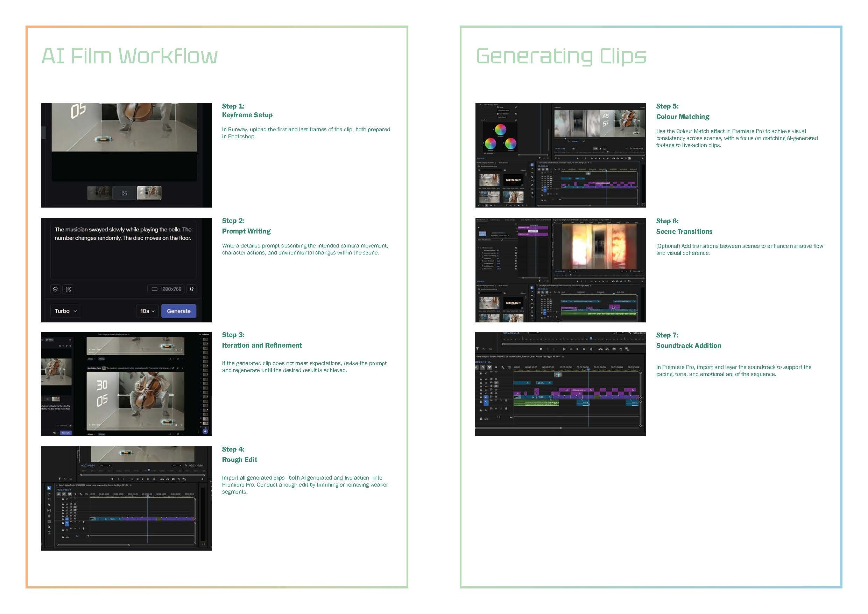Select the Razor tool in Step 4 screenshot
The width and height of the screenshot is (868, 614).
[49, 505]
